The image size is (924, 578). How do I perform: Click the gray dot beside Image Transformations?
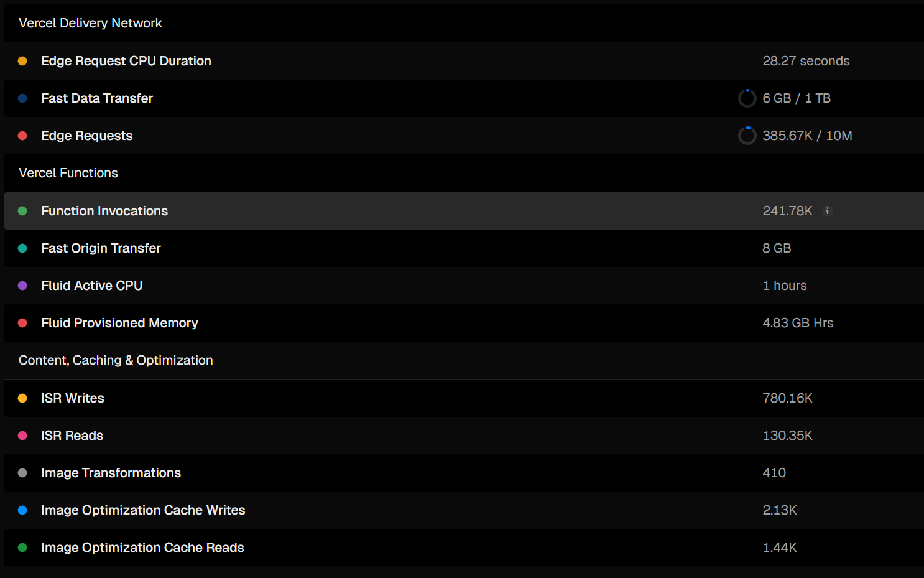22,473
